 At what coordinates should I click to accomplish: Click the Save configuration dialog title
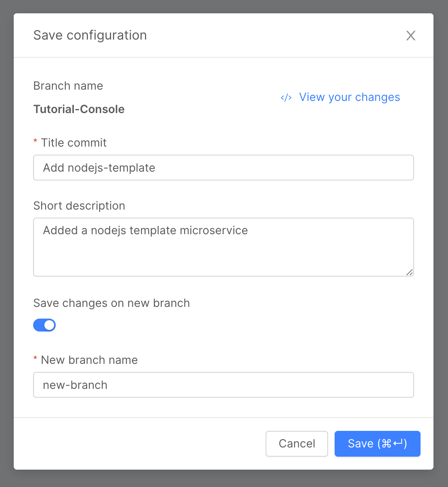click(90, 35)
